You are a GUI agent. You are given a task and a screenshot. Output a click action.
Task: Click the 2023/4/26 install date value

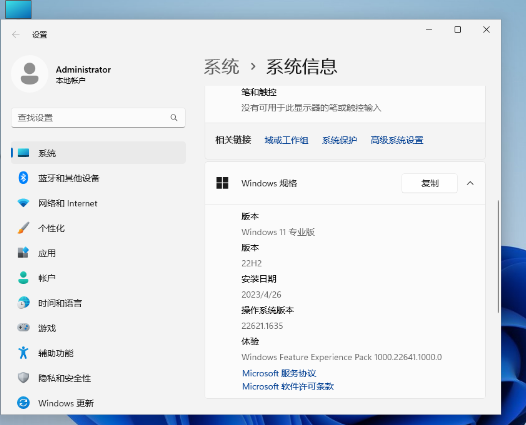tap(261, 295)
